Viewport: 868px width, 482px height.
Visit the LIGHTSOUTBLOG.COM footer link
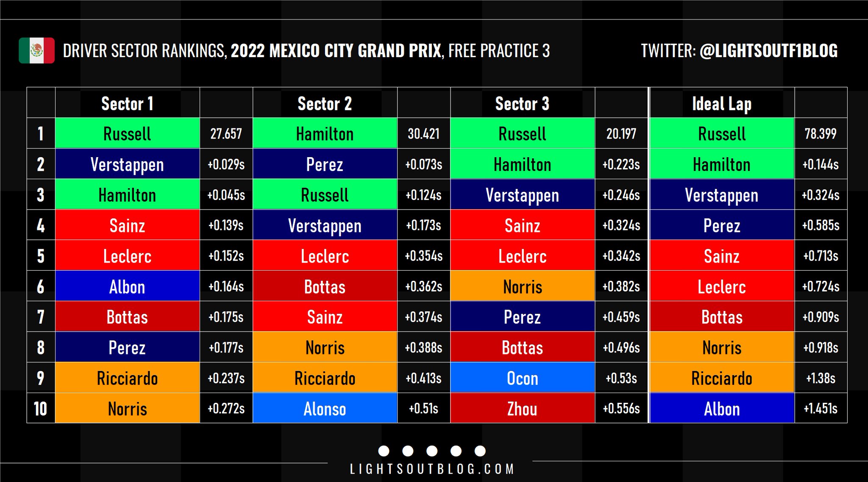click(432, 469)
